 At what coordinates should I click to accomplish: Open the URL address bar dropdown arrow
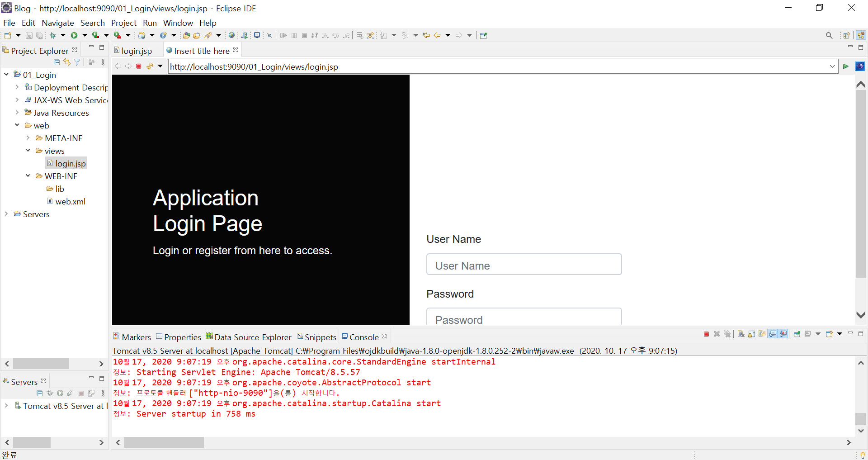coord(832,66)
